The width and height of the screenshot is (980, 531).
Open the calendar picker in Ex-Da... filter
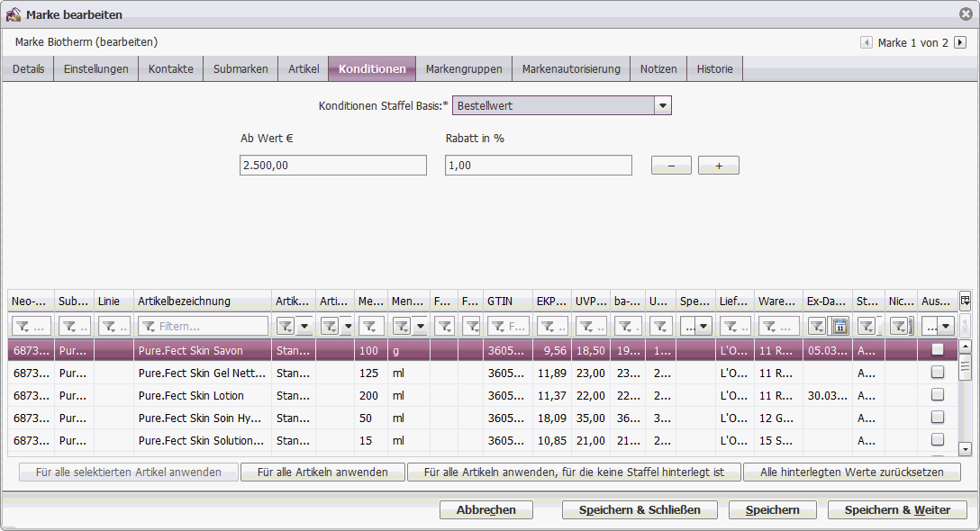[840, 326]
